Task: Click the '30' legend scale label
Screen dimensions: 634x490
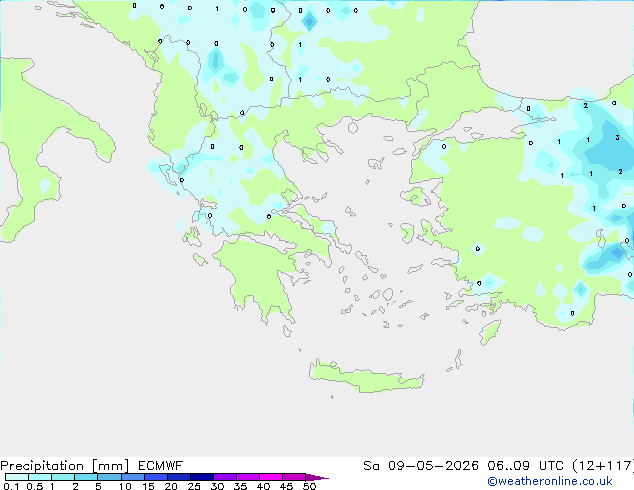Action: tap(217, 486)
